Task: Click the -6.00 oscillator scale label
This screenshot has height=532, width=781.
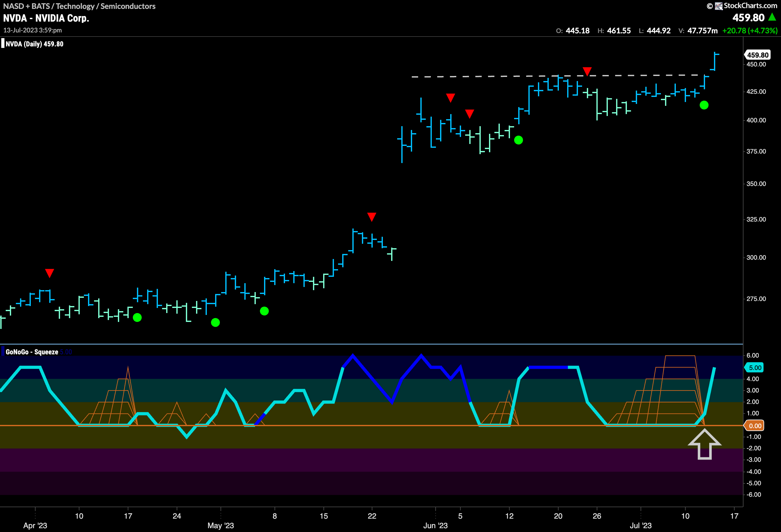Action: 753,494
